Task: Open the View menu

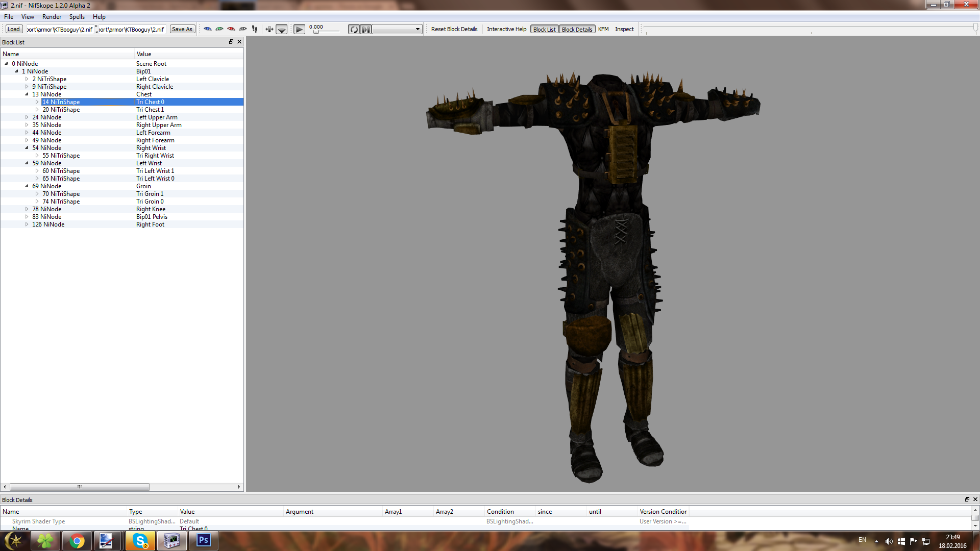Action: click(28, 17)
